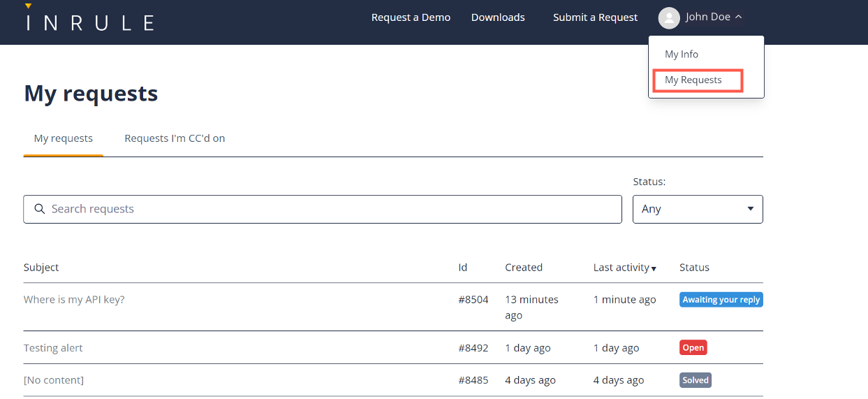Viewport: 868px width, 399px height.
Task: Open the 'Where is my API key?' request
Action: (x=74, y=300)
